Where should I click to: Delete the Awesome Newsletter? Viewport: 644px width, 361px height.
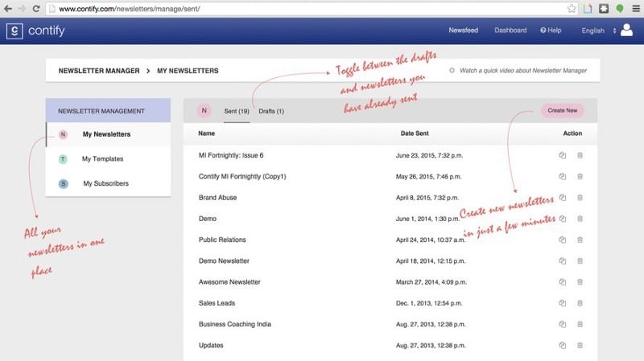coord(580,282)
